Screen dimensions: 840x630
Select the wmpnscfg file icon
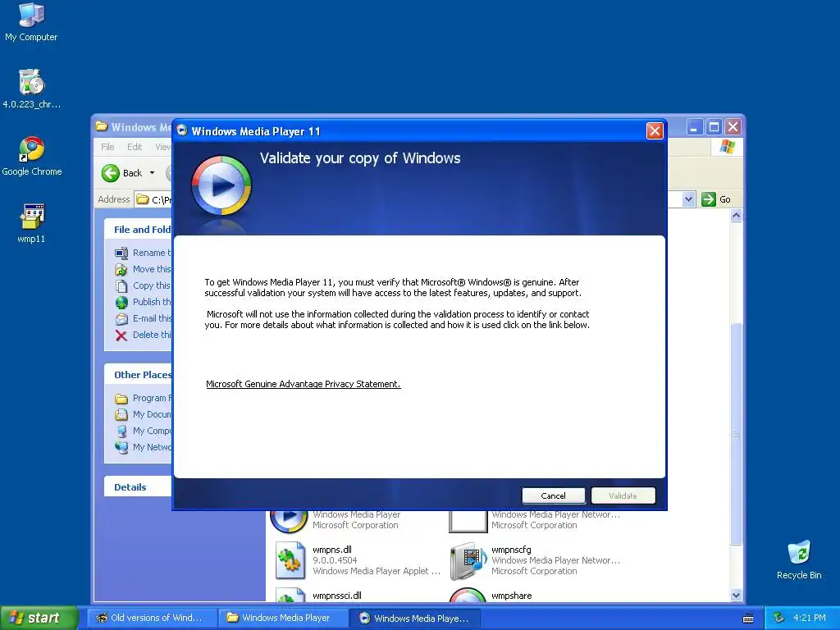(x=467, y=561)
